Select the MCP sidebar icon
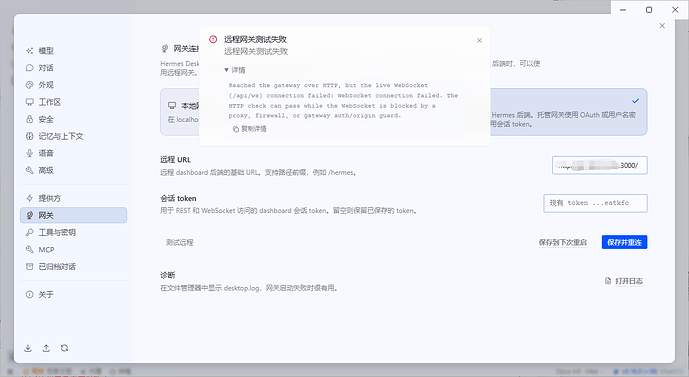The image size is (689, 377). click(29, 250)
